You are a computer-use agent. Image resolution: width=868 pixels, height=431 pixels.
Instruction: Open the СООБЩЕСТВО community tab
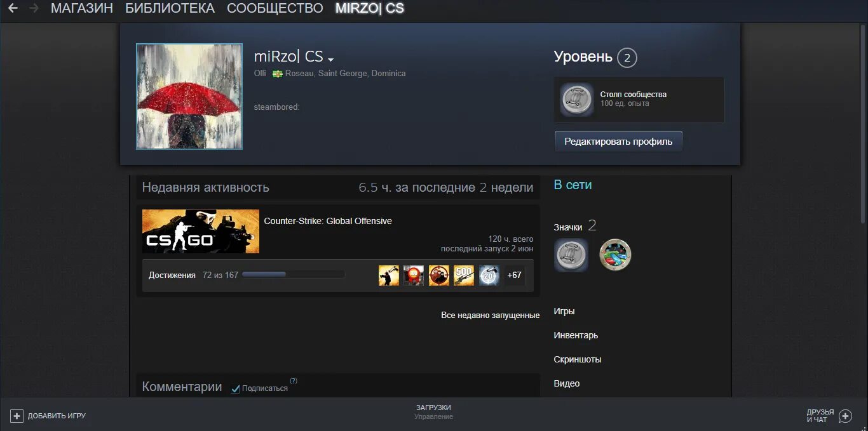pyautogui.click(x=275, y=8)
